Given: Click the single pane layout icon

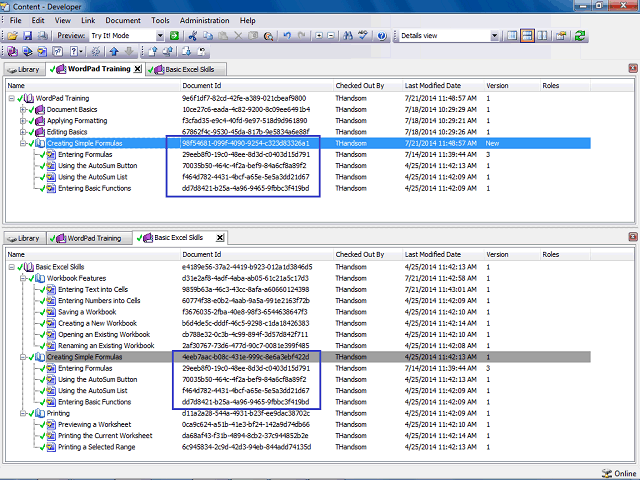Looking at the screenshot, I should 512,36.
